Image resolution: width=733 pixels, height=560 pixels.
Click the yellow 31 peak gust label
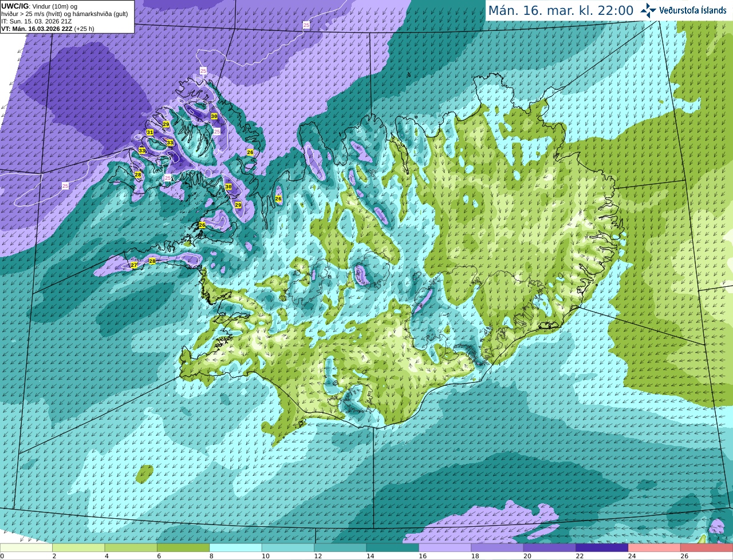click(x=150, y=132)
